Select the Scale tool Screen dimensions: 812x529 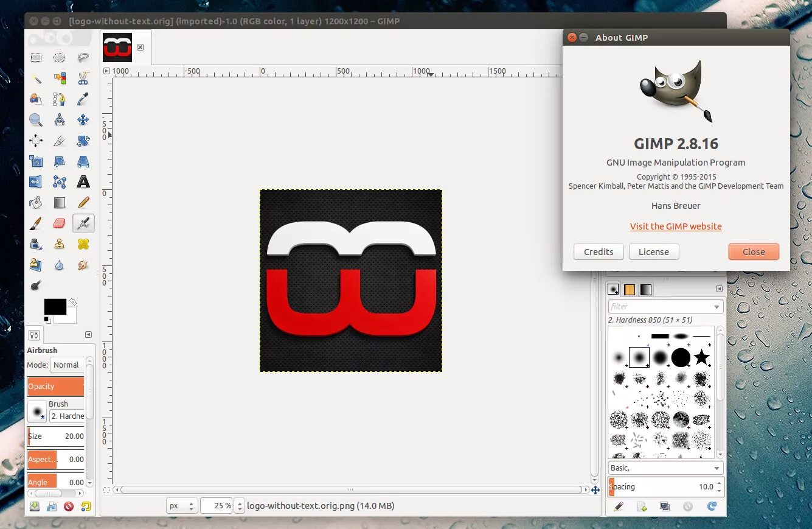[36, 161]
